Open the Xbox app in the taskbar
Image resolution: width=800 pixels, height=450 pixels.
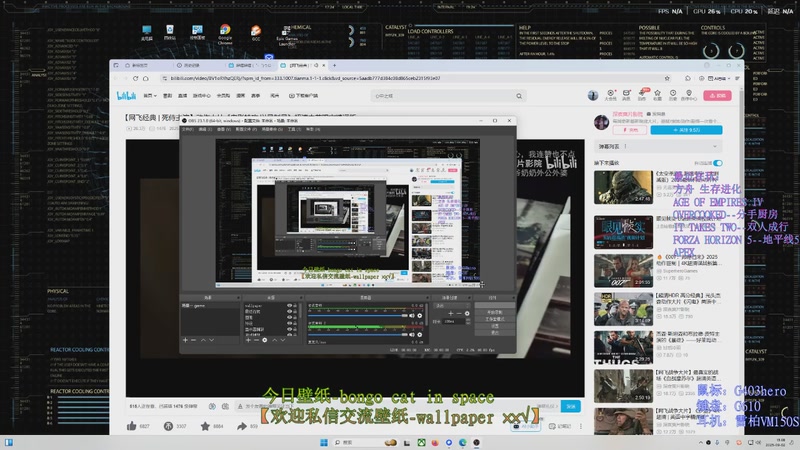[x=421, y=442]
